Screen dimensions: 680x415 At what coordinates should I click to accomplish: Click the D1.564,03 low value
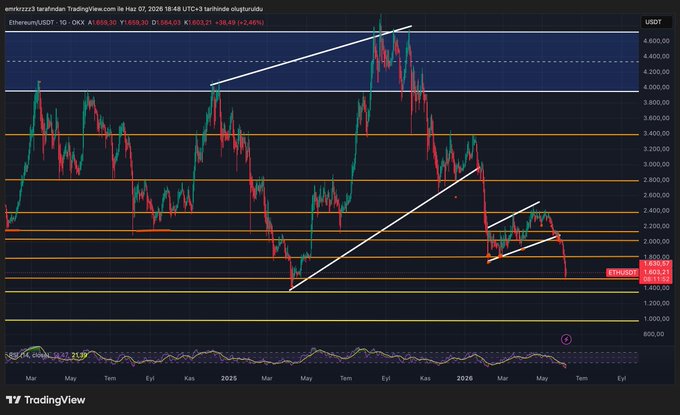click(166, 23)
